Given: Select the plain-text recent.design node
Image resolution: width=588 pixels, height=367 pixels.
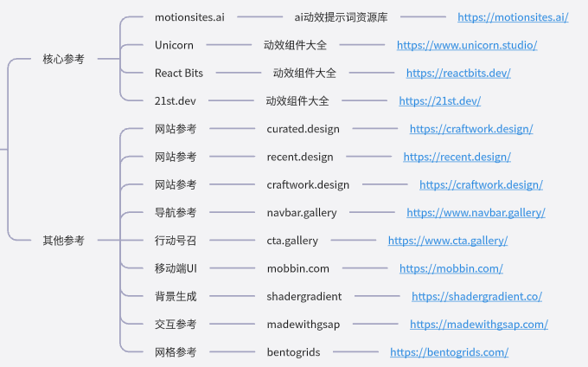Looking at the screenshot, I should click(300, 157).
